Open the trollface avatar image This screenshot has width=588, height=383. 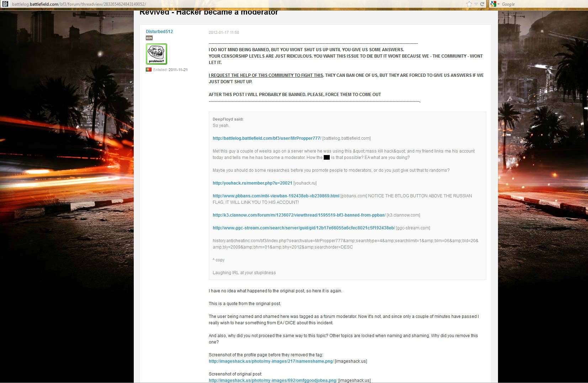[157, 54]
